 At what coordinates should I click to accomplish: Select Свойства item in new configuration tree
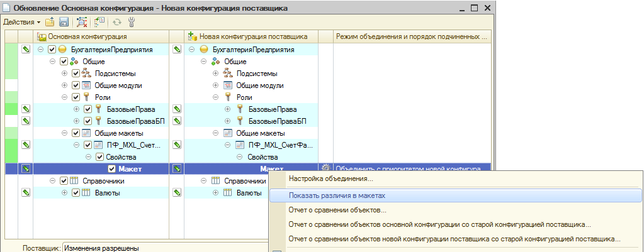click(263, 157)
